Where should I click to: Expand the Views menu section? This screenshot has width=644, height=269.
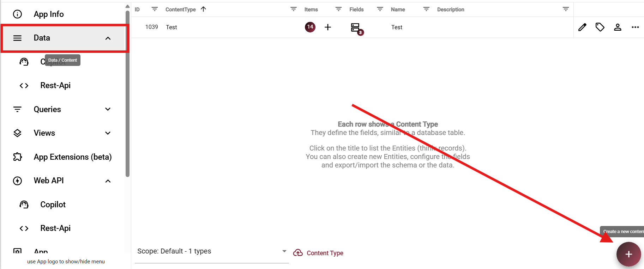click(108, 133)
